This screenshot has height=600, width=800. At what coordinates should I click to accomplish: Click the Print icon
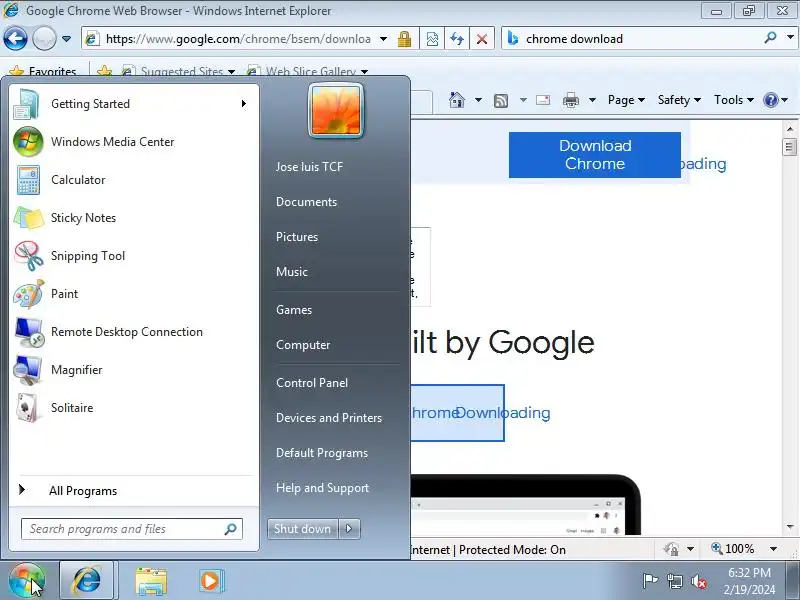570,100
